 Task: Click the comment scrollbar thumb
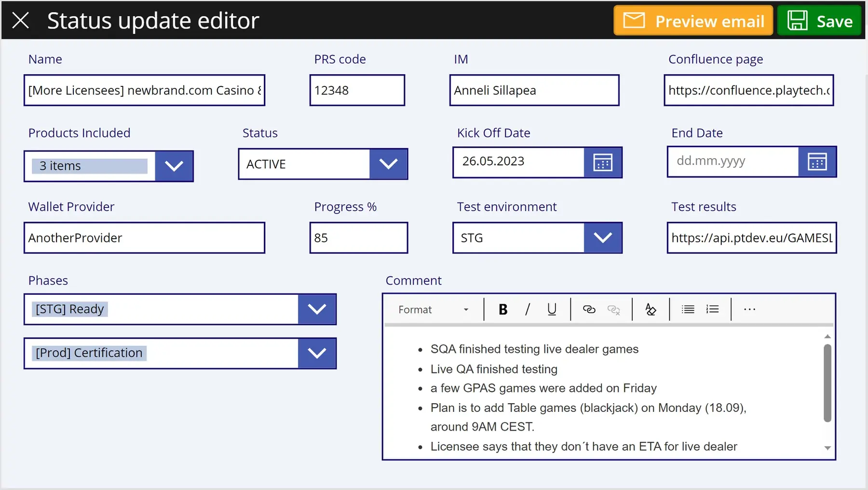point(827,383)
